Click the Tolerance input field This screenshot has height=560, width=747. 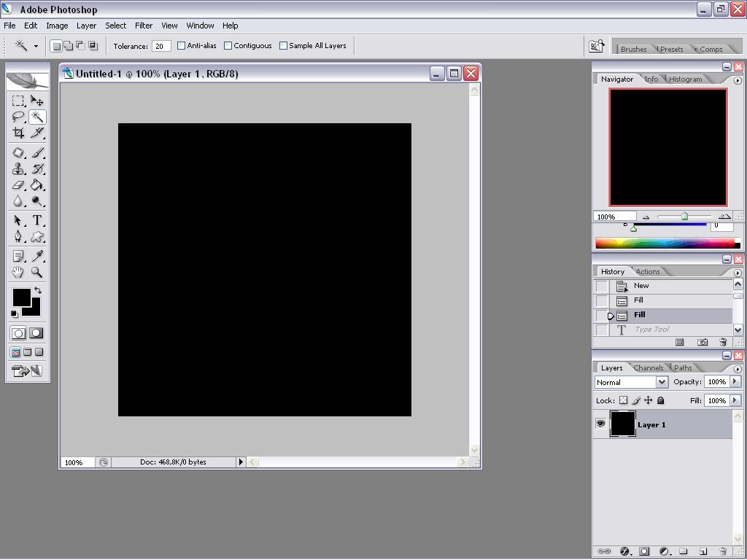(x=161, y=46)
